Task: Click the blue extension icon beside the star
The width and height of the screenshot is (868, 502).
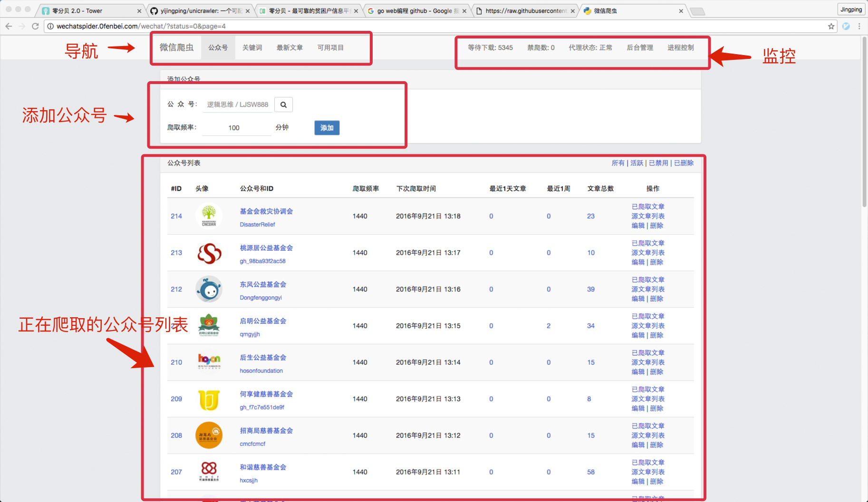Action: click(846, 26)
